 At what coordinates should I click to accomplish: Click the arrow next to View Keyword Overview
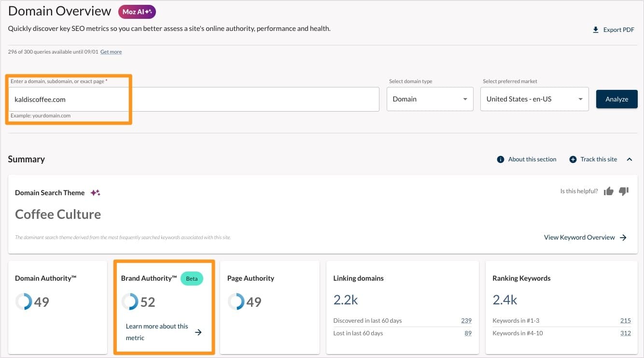pyautogui.click(x=623, y=237)
